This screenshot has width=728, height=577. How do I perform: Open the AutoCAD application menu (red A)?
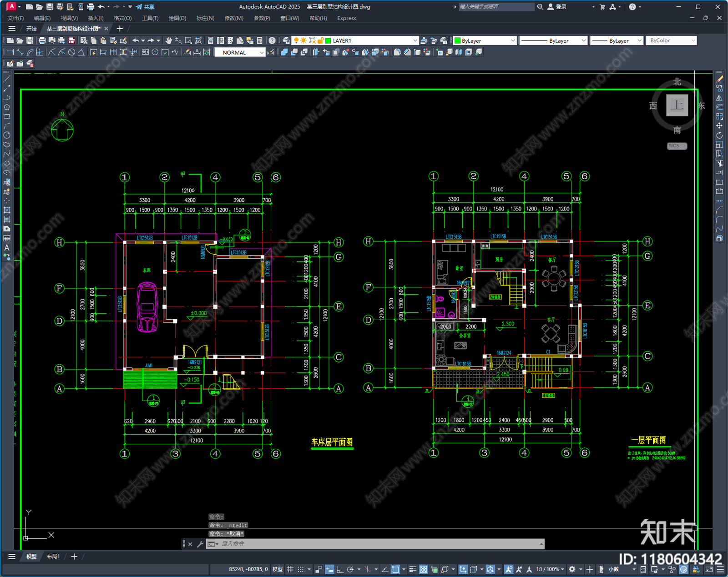[11, 6]
